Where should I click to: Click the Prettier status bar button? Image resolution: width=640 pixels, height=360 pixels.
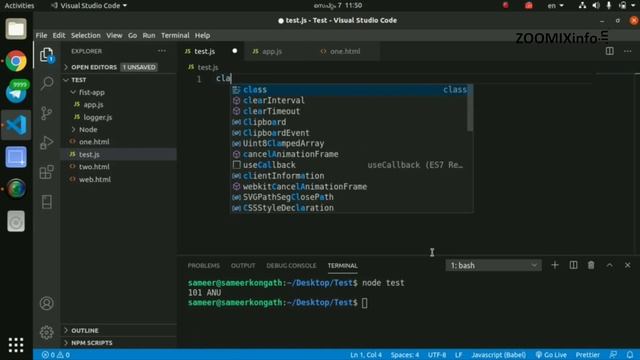tap(587, 355)
